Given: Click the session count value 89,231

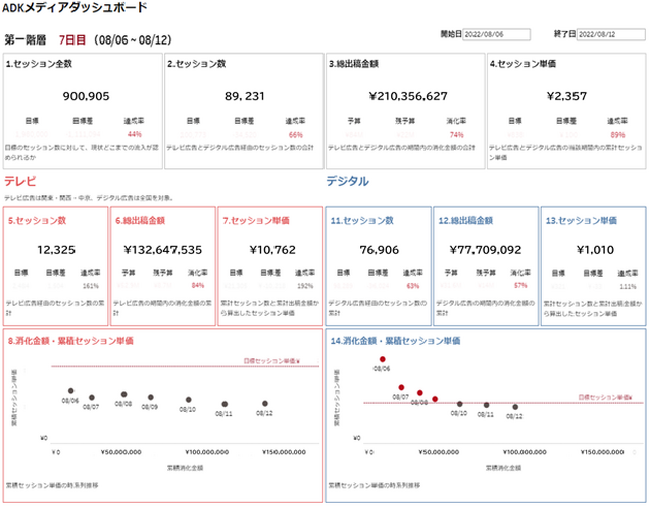Looking at the screenshot, I should pos(245,96).
